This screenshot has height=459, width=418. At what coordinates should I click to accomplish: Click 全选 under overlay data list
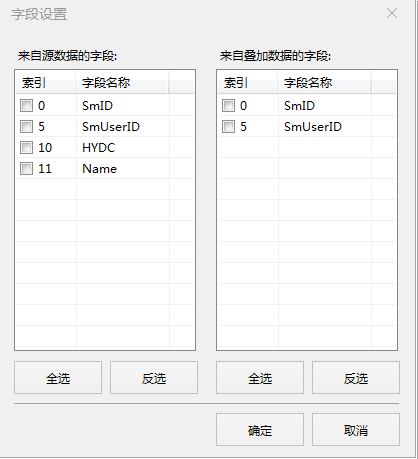[260, 378]
